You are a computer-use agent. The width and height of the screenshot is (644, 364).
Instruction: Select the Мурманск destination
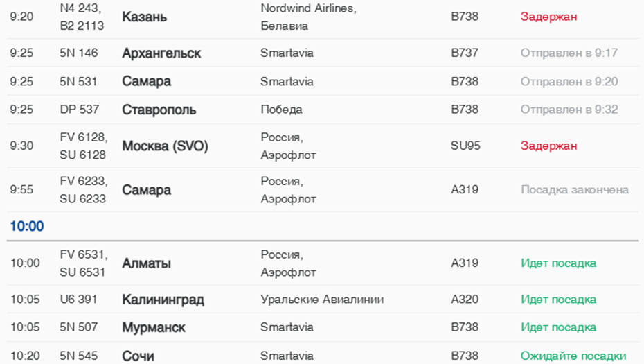click(x=154, y=327)
